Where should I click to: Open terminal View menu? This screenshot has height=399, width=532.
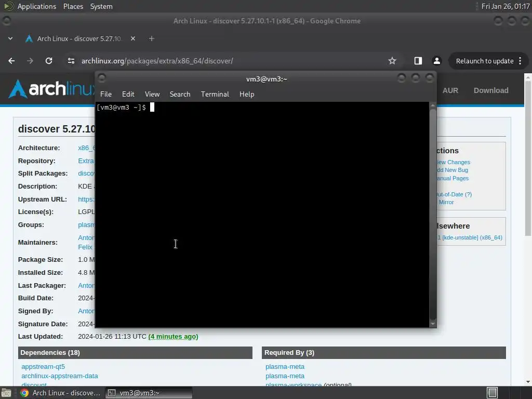tap(152, 95)
